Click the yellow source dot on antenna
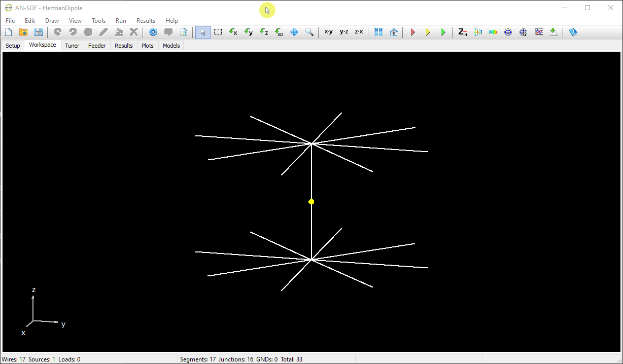Screen dimensions: 623x364 click(311, 202)
